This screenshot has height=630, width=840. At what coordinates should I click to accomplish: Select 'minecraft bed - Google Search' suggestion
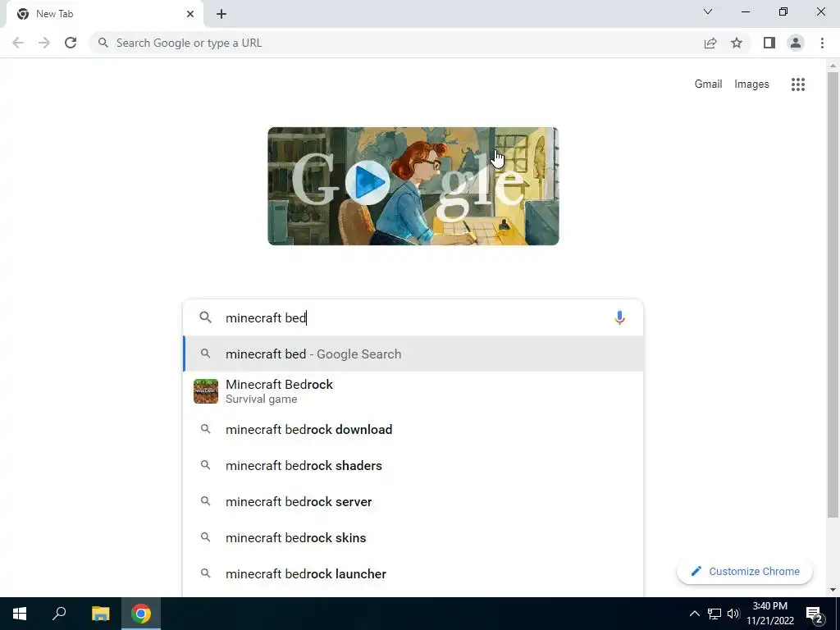413,354
